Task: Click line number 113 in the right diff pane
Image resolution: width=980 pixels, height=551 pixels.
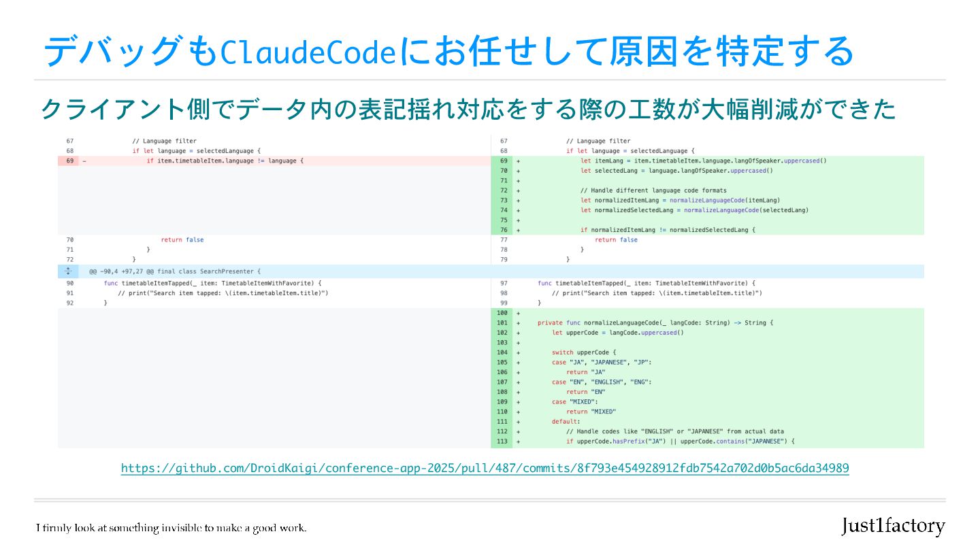Action: tap(502, 441)
